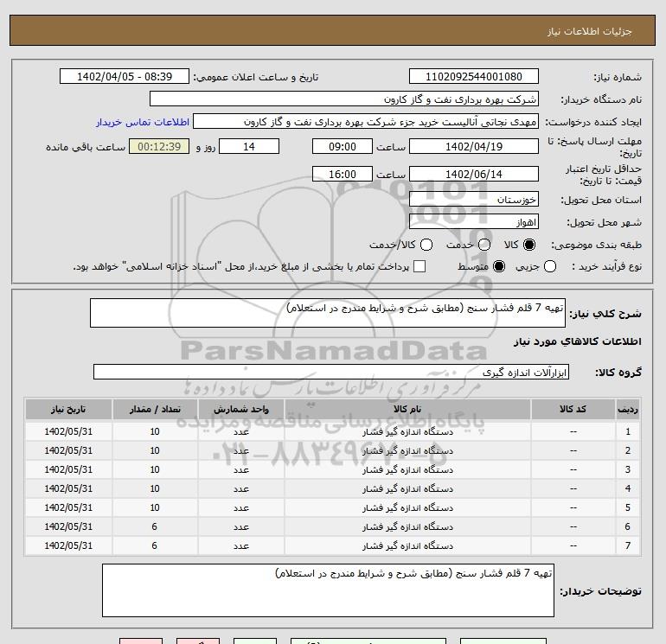Click the delivery city field اهواز

click(x=474, y=221)
